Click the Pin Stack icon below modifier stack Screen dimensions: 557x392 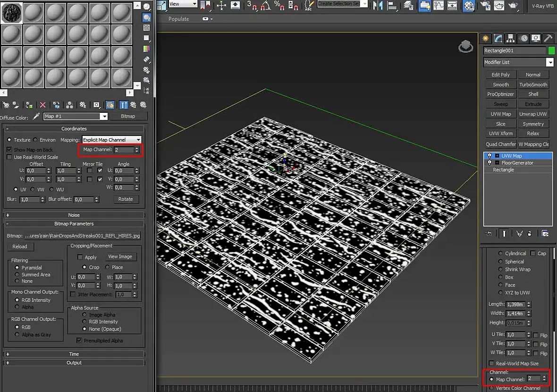pyautogui.click(x=489, y=233)
